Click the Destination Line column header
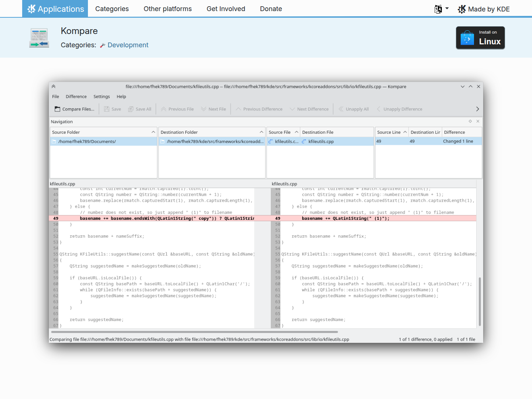 pos(425,132)
